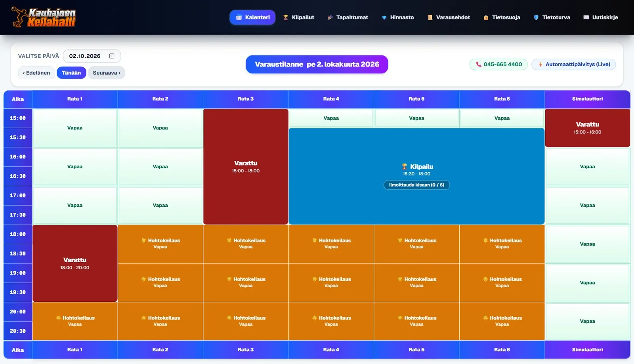Click the date field showing 02.10.2026
Screen dimensions: 634x364
pyautogui.click(x=92, y=56)
